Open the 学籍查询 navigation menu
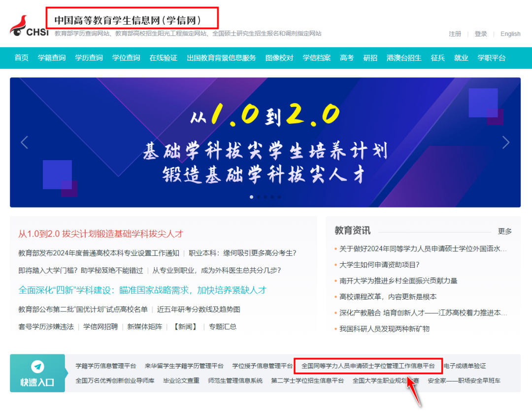The height and width of the screenshot is (413, 532). coord(52,58)
